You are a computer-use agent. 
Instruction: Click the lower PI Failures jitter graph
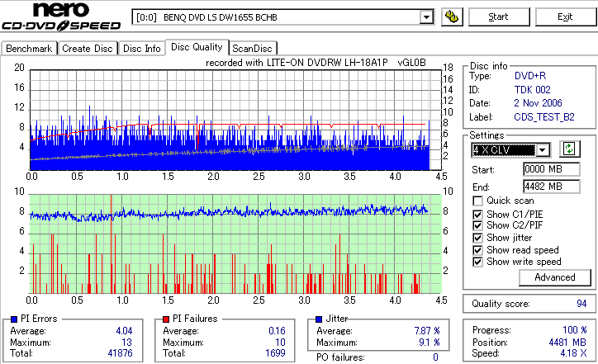(235, 244)
